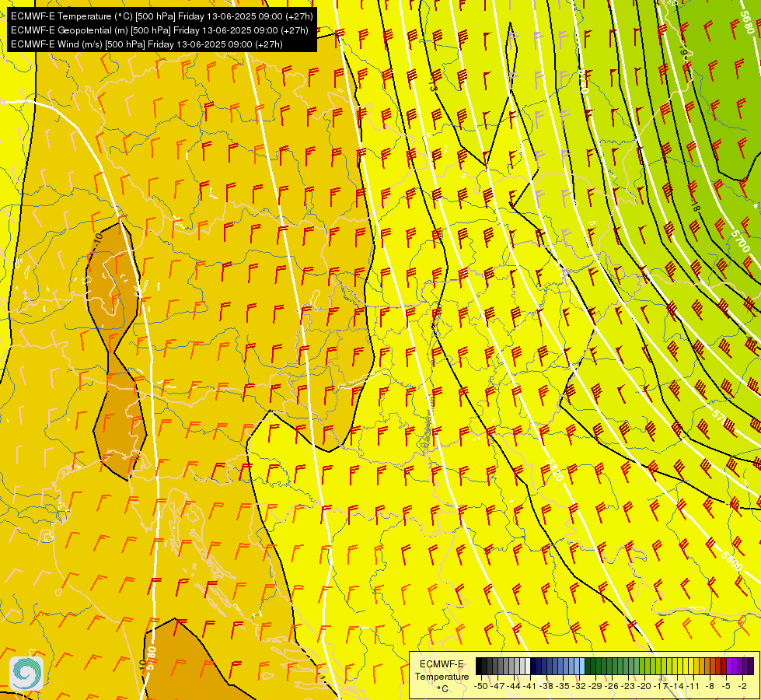Click the -47 label on temperature scale
Viewport: 761px width, 700px height.
[497, 686]
